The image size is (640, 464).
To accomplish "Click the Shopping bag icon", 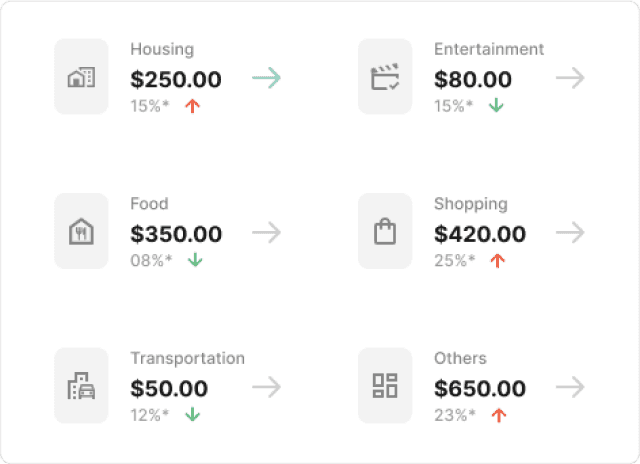I will [x=385, y=232].
